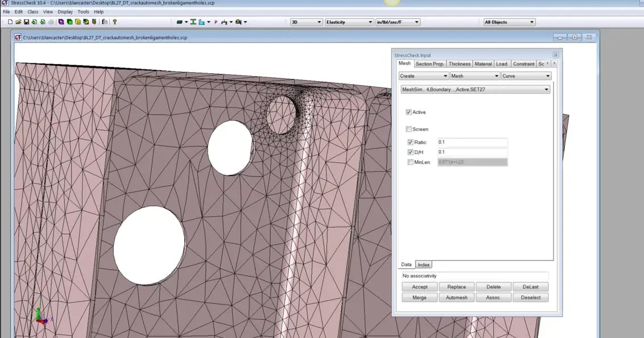Screen dimensions: 644x338
Task: Uncheck the Ratio checkbox
Action: tap(411, 142)
